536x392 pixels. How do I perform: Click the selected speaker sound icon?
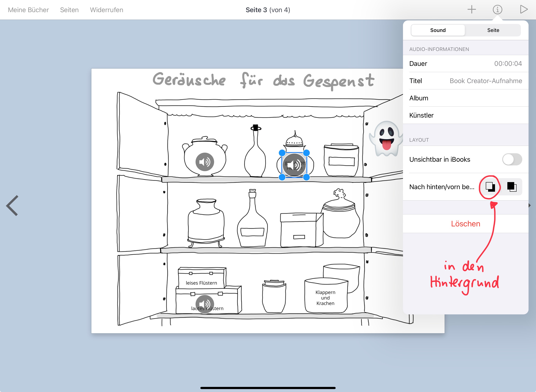pyautogui.click(x=294, y=165)
